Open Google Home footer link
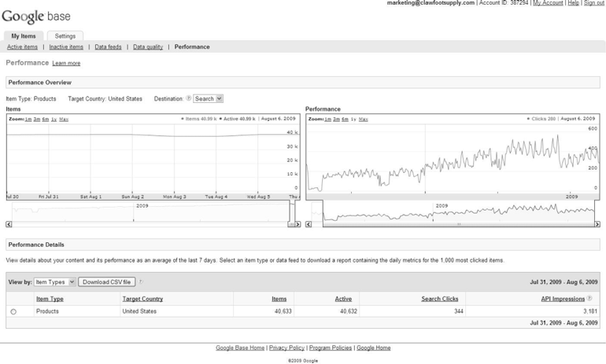This screenshot has width=606, height=364. (x=373, y=347)
